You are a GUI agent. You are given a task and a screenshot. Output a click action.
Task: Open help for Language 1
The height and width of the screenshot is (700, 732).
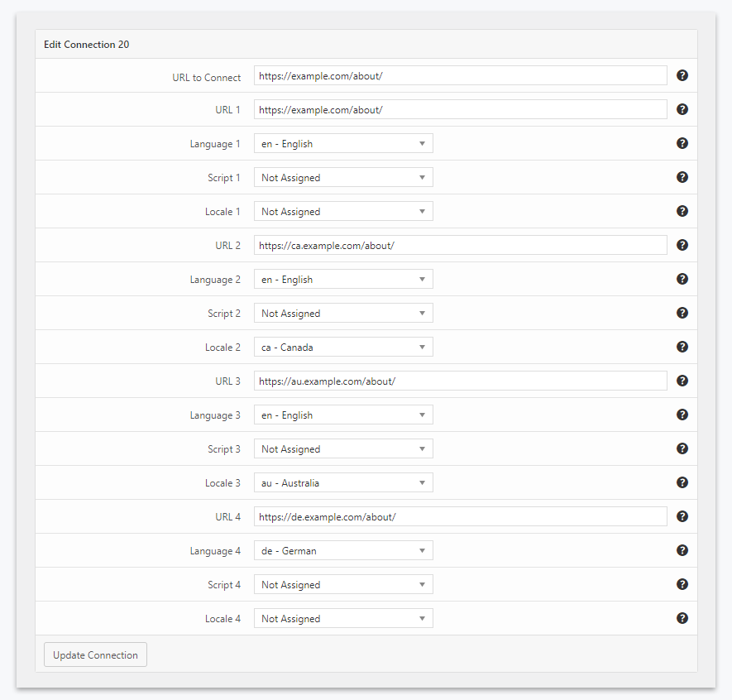click(682, 142)
